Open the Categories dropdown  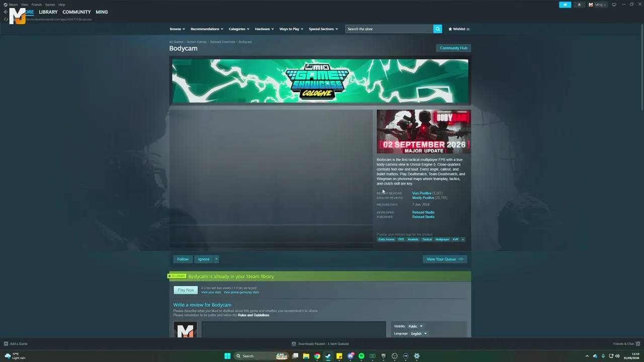(239, 29)
